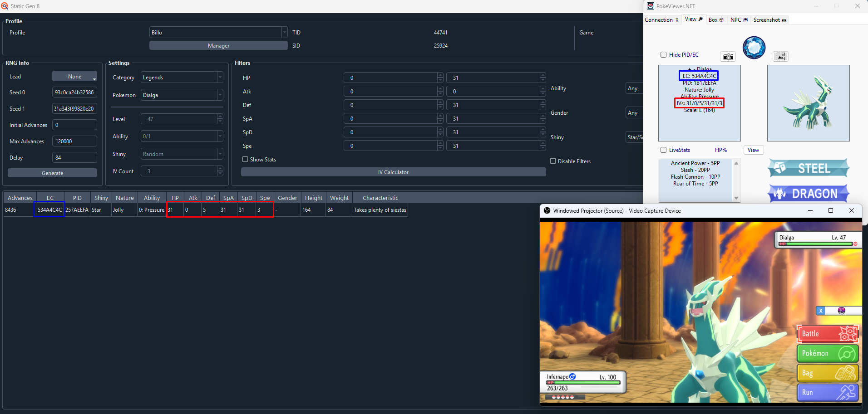Switch to the NPC tab
Image resolution: width=868 pixels, height=414 pixels.
pyautogui.click(x=739, y=19)
